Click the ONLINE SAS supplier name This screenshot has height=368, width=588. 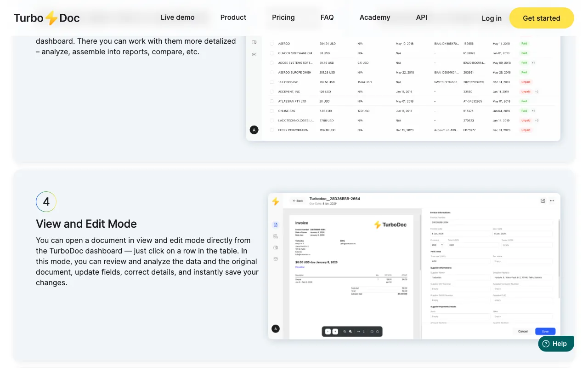pos(287,111)
